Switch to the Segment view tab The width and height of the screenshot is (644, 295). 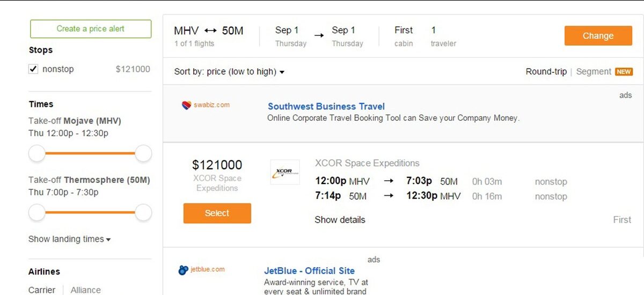(x=594, y=72)
